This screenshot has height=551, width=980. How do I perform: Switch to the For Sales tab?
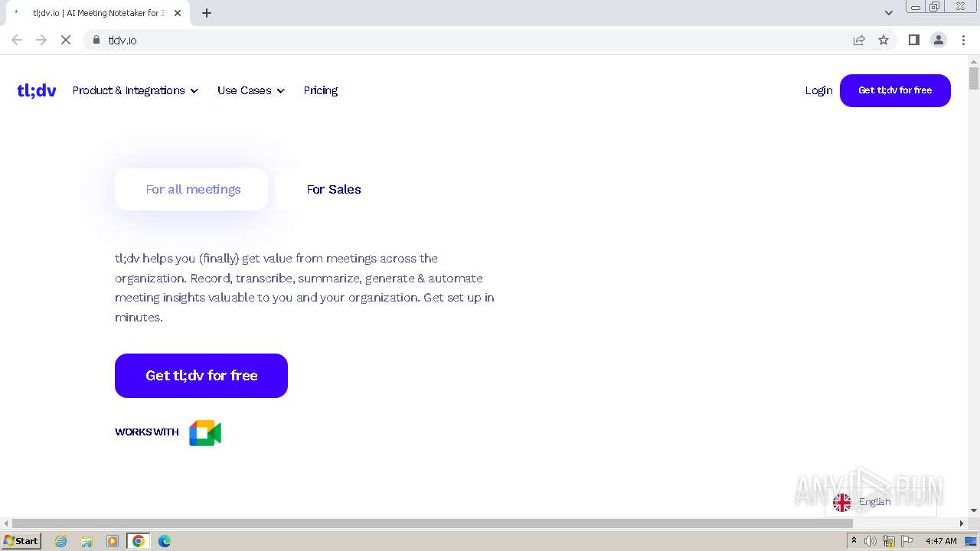coord(334,189)
